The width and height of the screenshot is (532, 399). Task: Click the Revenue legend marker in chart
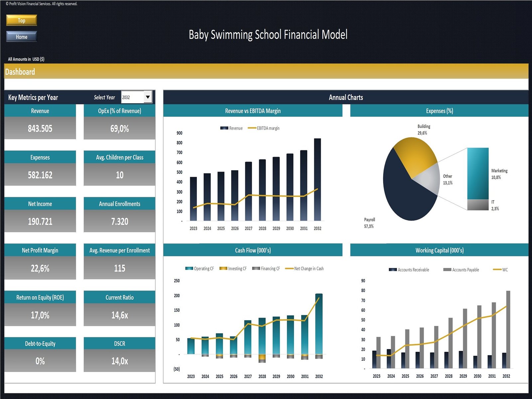[224, 128]
